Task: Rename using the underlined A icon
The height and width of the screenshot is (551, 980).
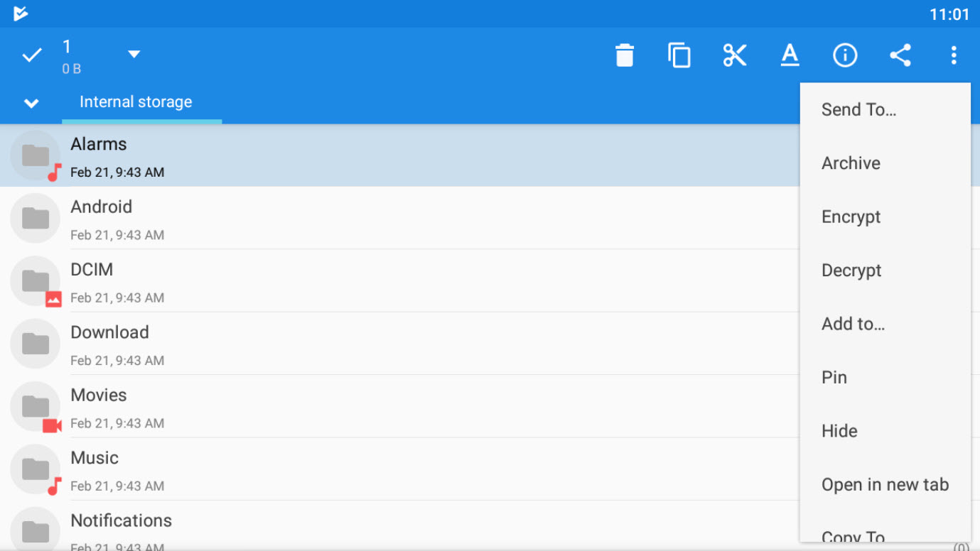Action: [x=790, y=55]
